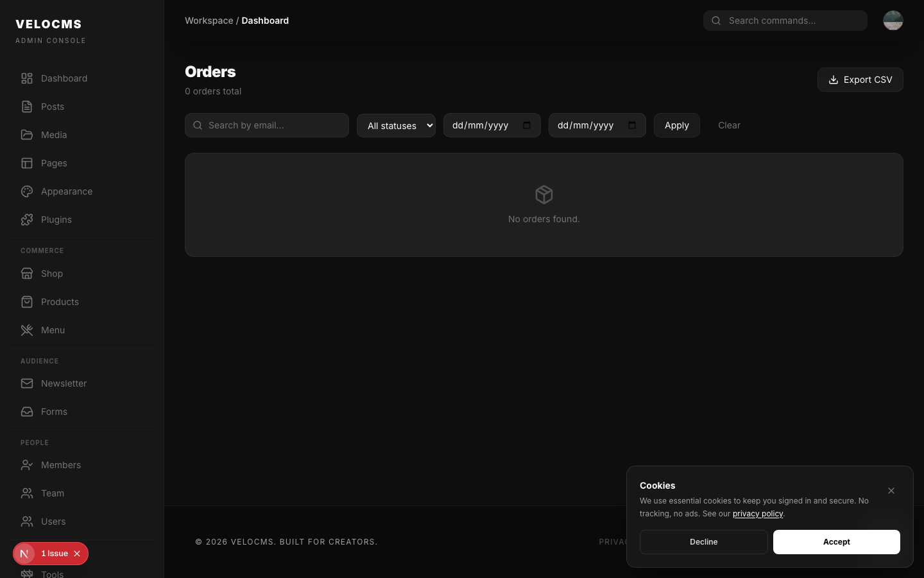Focus the Search by email field

267,125
